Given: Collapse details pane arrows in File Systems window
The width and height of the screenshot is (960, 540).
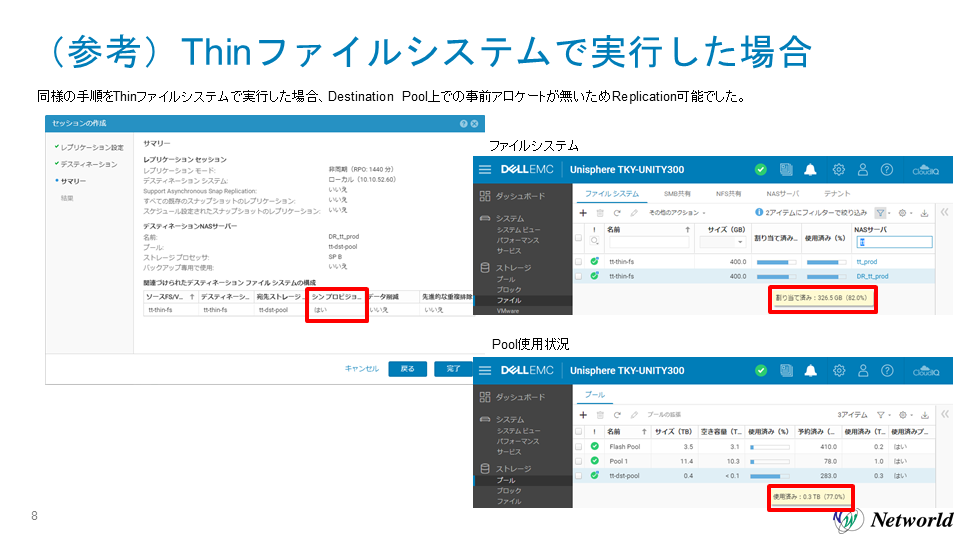Looking at the screenshot, I should pos(945,212).
